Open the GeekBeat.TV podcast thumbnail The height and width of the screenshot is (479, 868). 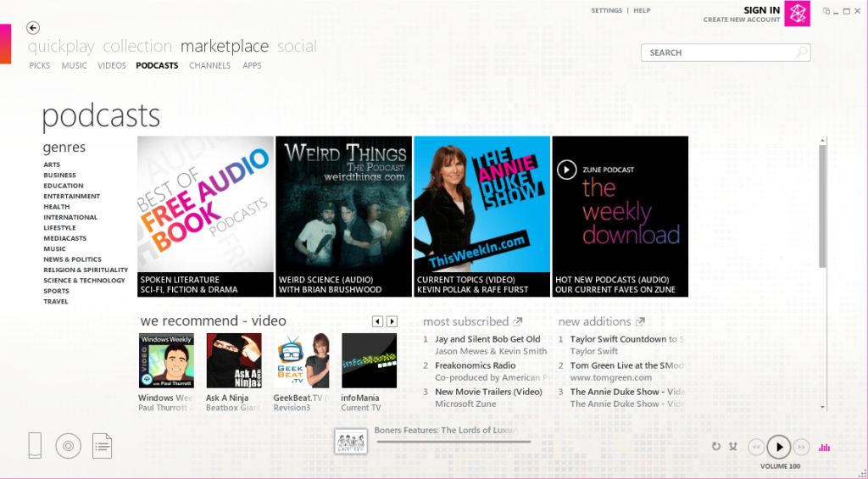click(x=302, y=360)
